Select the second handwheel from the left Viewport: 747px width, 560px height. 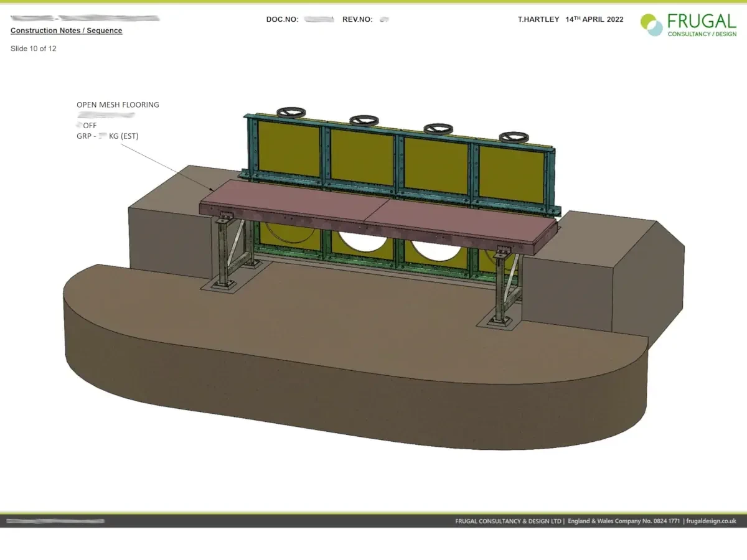coord(364,120)
